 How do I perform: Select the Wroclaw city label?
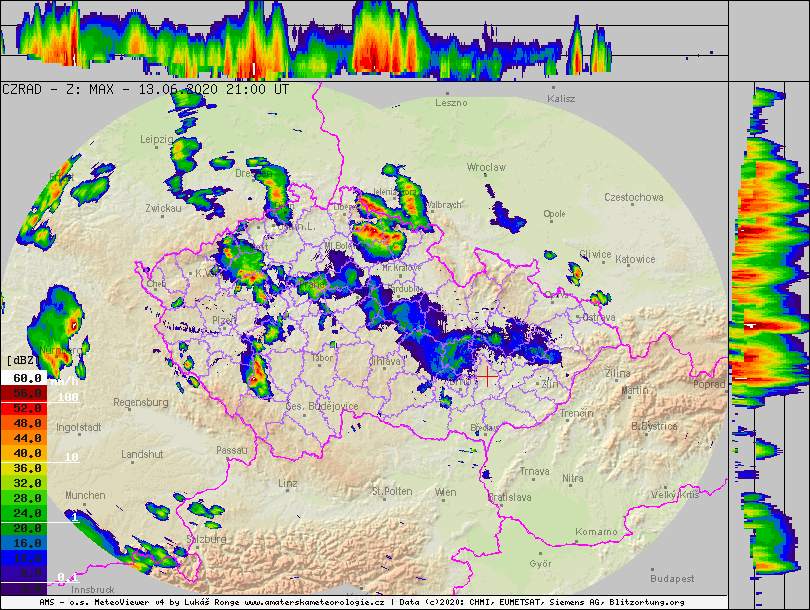click(486, 167)
